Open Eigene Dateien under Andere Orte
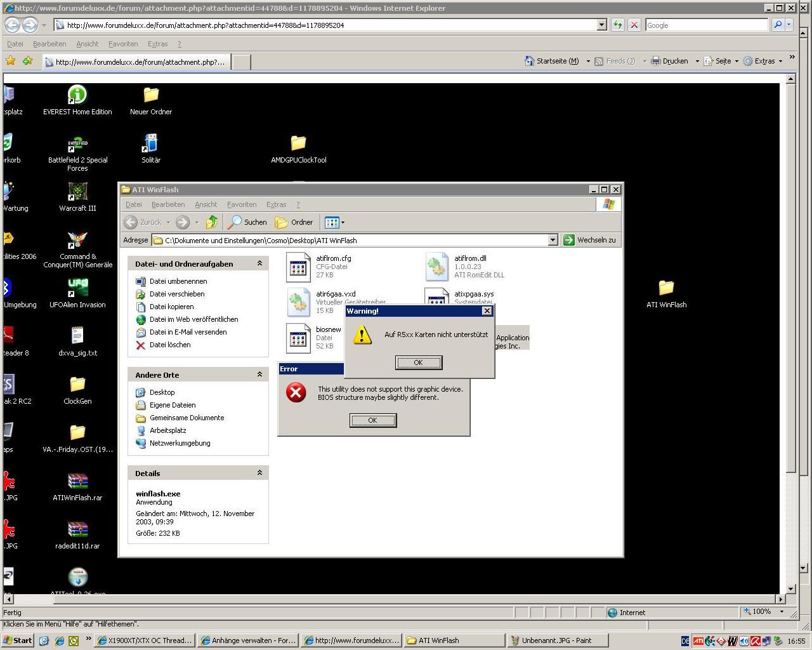Image resolution: width=812 pixels, height=650 pixels. tap(173, 405)
